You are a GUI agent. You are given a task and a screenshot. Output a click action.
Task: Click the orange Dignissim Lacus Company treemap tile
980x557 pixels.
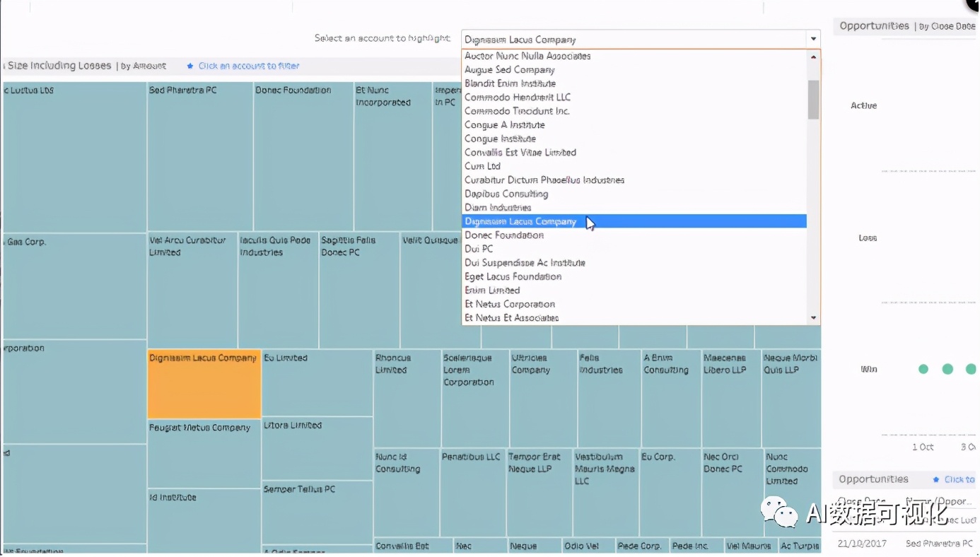click(204, 385)
